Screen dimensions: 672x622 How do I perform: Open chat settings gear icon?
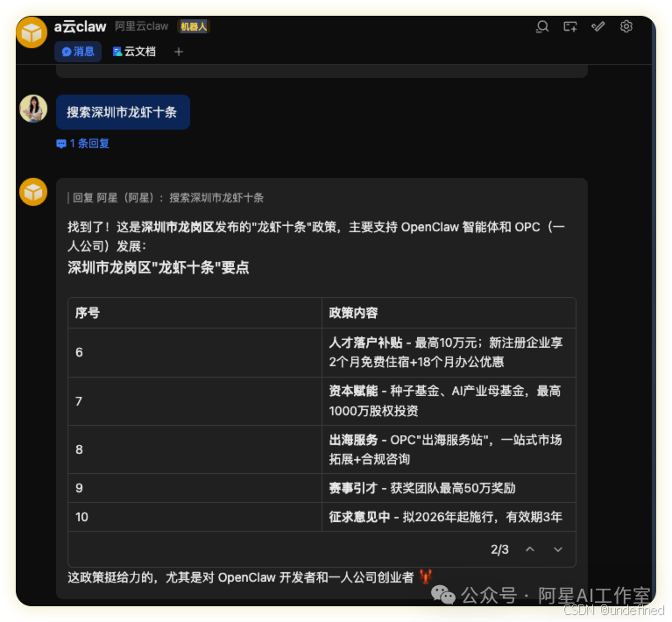(626, 26)
